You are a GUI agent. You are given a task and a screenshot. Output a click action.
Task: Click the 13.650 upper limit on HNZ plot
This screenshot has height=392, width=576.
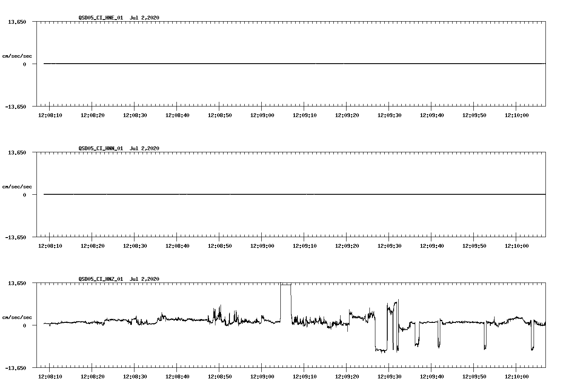(17, 283)
